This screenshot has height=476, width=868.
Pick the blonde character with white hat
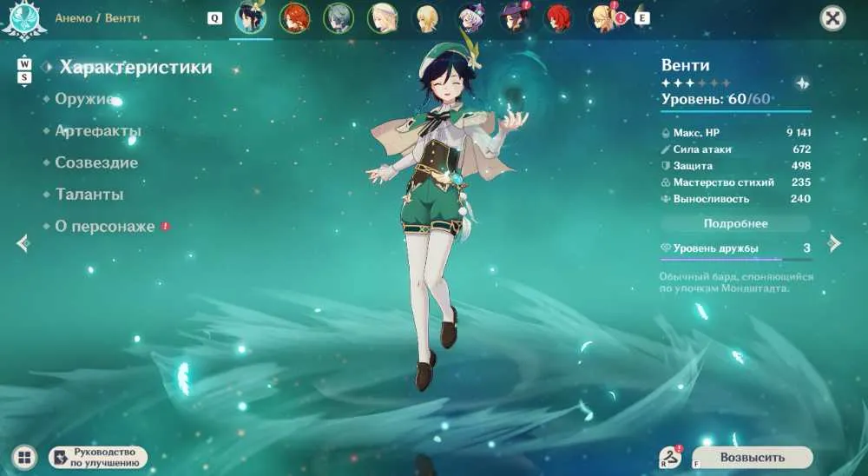383,18
